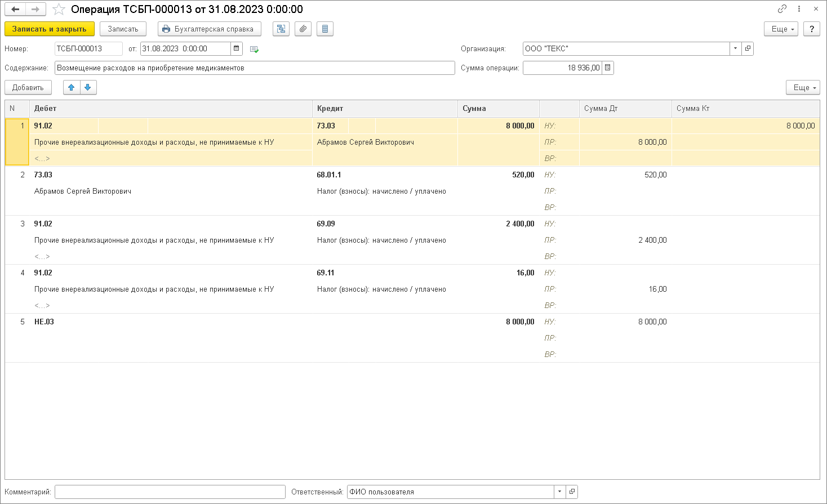Viewport: 827px width, 504px height.
Task: Click the Дебет column header
Action: [x=171, y=108]
